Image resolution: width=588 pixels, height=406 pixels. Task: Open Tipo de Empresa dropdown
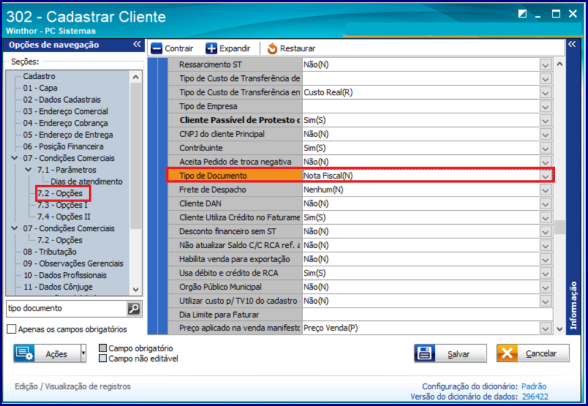click(546, 106)
